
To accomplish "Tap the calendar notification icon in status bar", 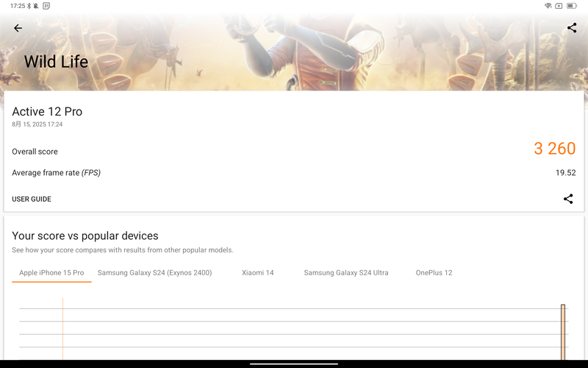I will (x=46, y=6).
